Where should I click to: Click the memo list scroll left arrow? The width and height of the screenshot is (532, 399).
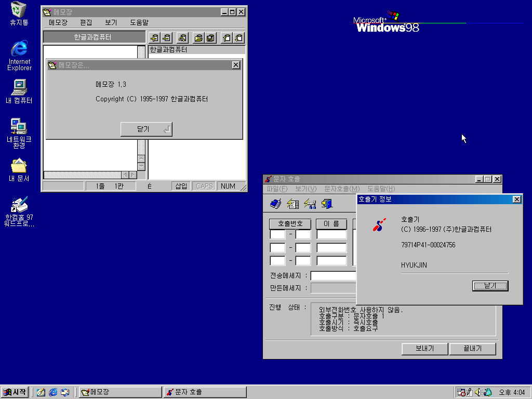pyautogui.click(x=125, y=175)
